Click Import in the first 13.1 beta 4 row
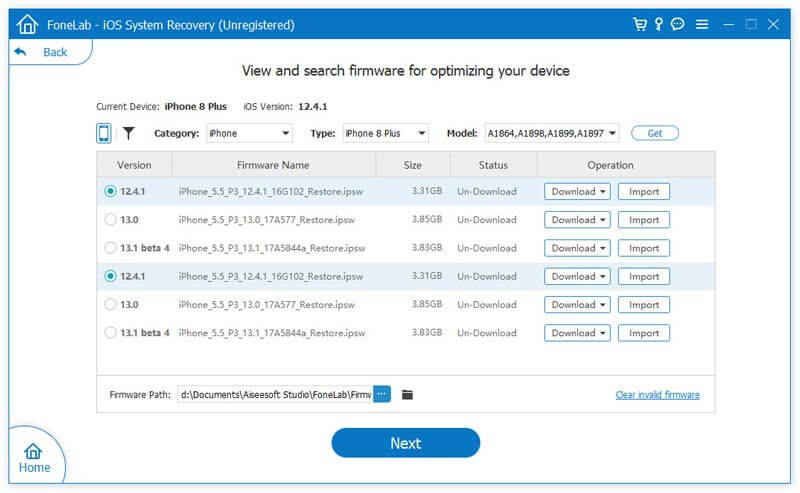 point(644,248)
